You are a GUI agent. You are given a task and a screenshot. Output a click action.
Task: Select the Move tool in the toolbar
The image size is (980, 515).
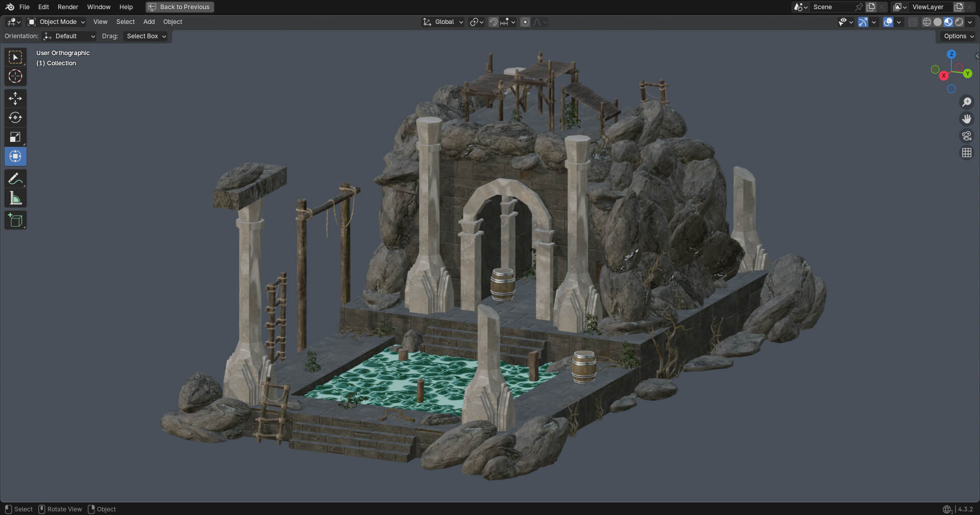tap(15, 98)
